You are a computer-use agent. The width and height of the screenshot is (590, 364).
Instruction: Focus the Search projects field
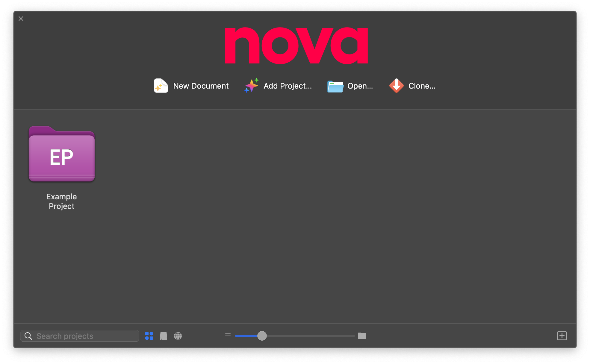coord(80,336)
